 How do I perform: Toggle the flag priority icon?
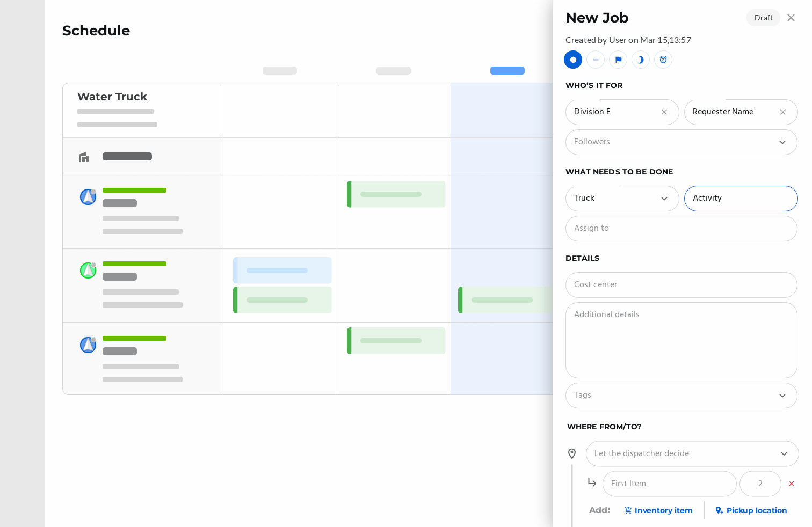point(618,60)
